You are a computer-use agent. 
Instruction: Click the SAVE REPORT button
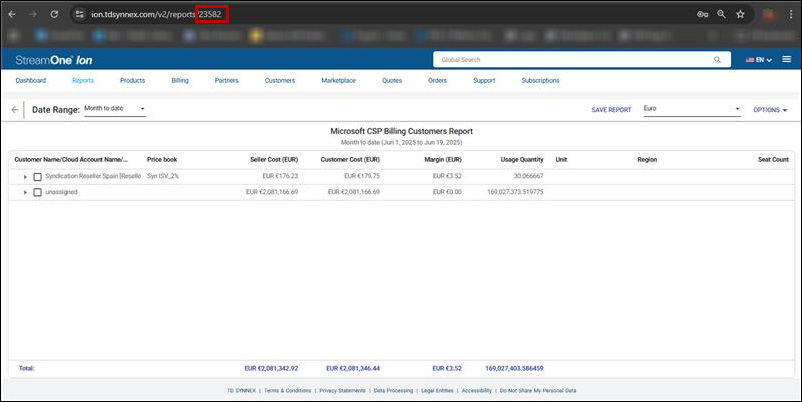pyautogui.click(x=611, y=110)
